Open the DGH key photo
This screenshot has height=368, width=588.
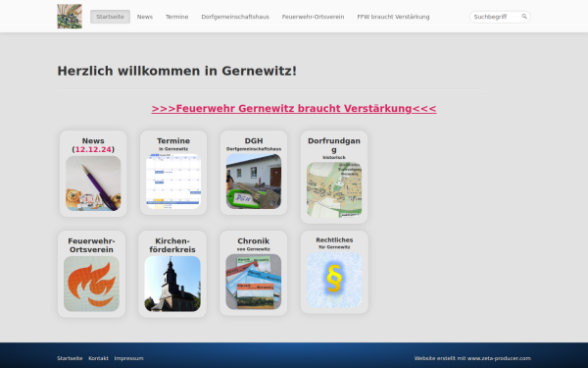coord(254,182)
